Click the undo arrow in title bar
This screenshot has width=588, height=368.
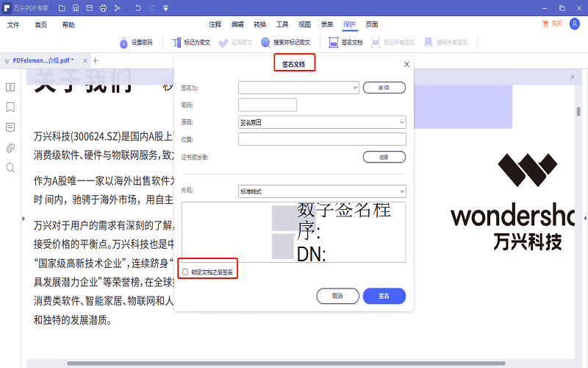[138, 8]
